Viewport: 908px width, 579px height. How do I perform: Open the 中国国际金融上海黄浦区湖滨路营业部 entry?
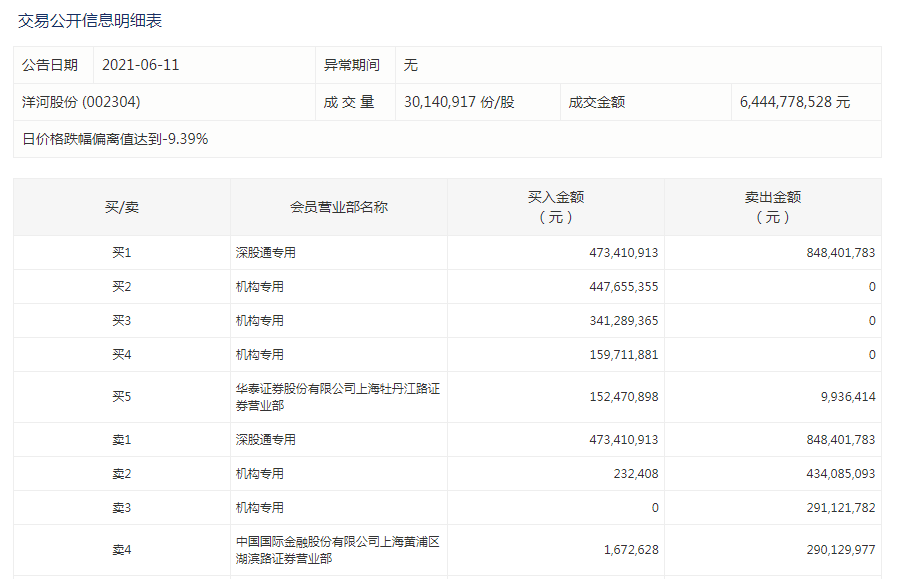[337, 550]
